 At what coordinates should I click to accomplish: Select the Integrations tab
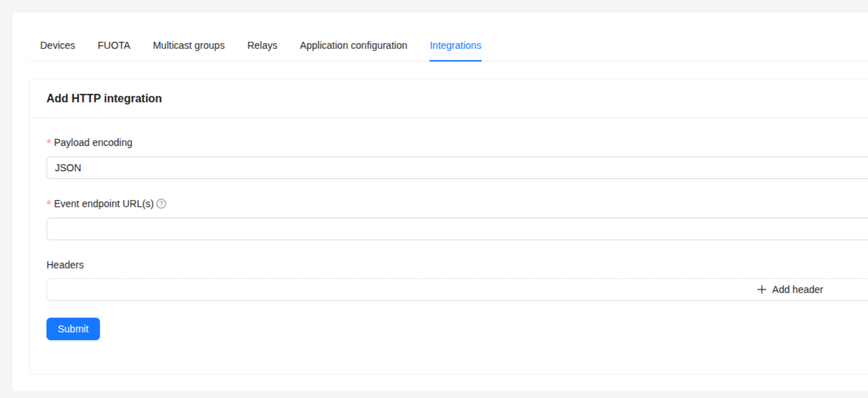point(455,46)
